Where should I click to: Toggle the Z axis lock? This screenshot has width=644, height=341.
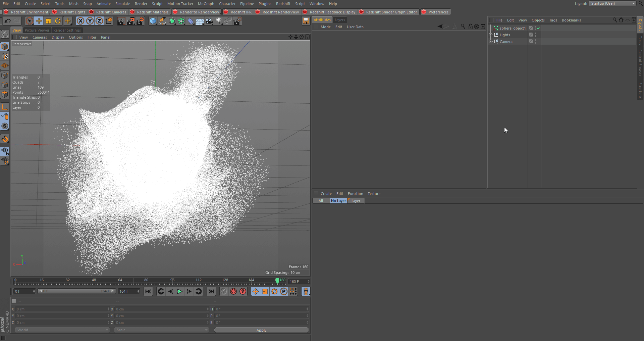point(99,21)
